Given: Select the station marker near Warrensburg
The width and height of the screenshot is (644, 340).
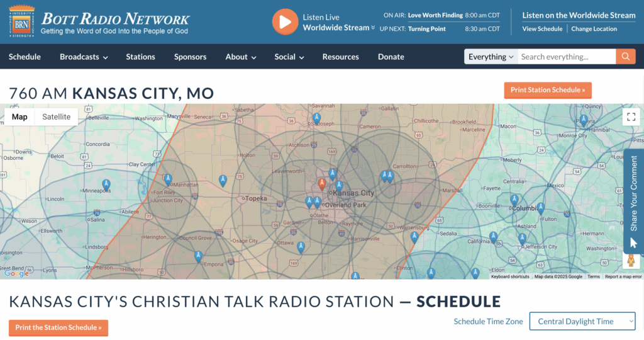Looking at the screenshot, I should coord(414,237).
